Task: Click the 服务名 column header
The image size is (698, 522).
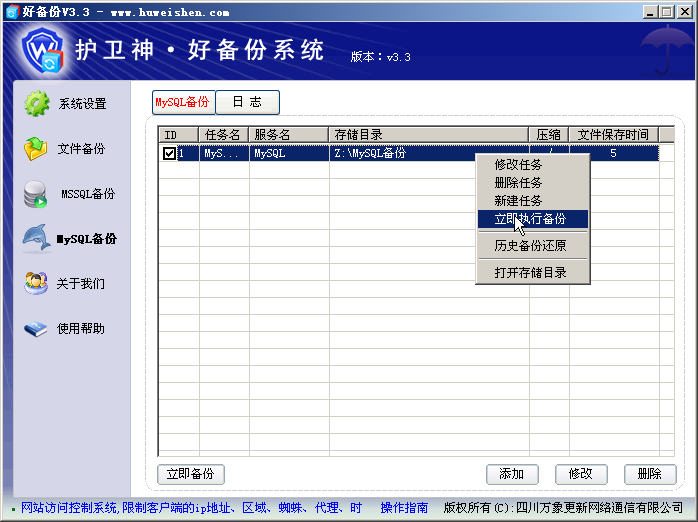Action: 288,135
